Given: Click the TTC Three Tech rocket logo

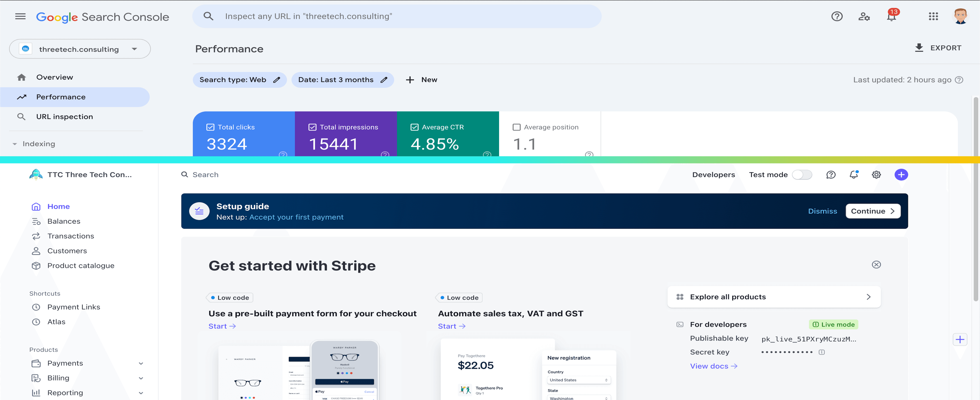Looking at the screenshot, I should [x=36, y=175].
